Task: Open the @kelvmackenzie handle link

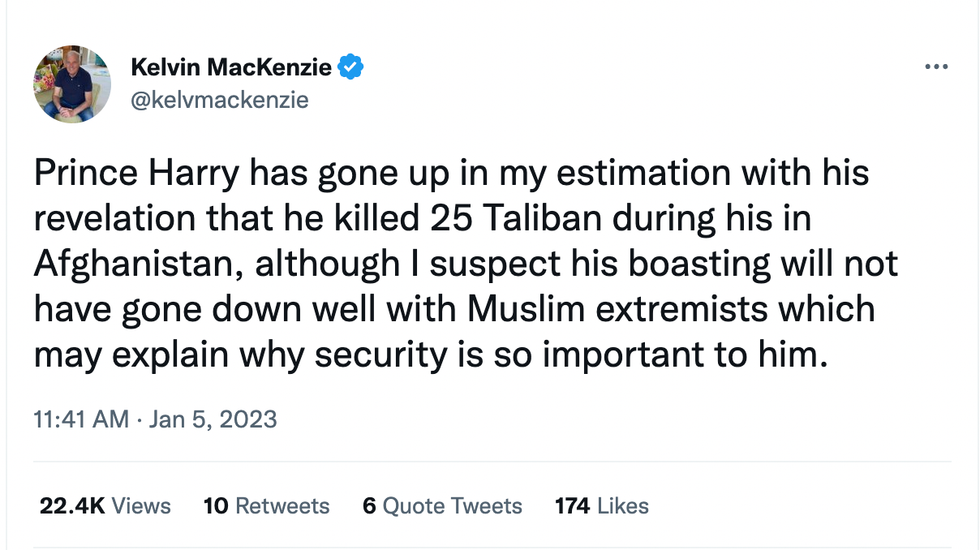Action: (220, 100)
